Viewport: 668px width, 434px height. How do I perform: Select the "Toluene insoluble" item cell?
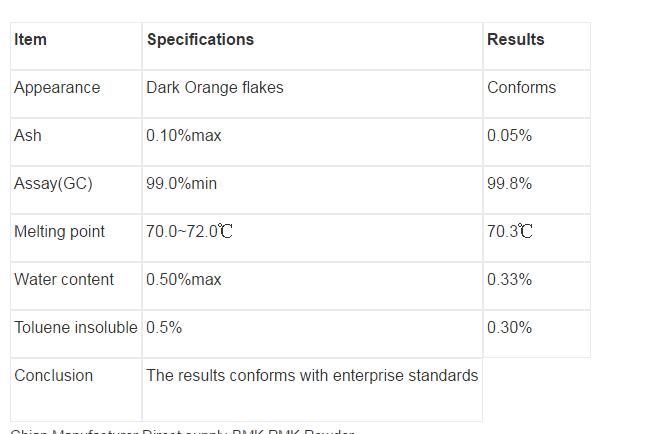[76, 328]
